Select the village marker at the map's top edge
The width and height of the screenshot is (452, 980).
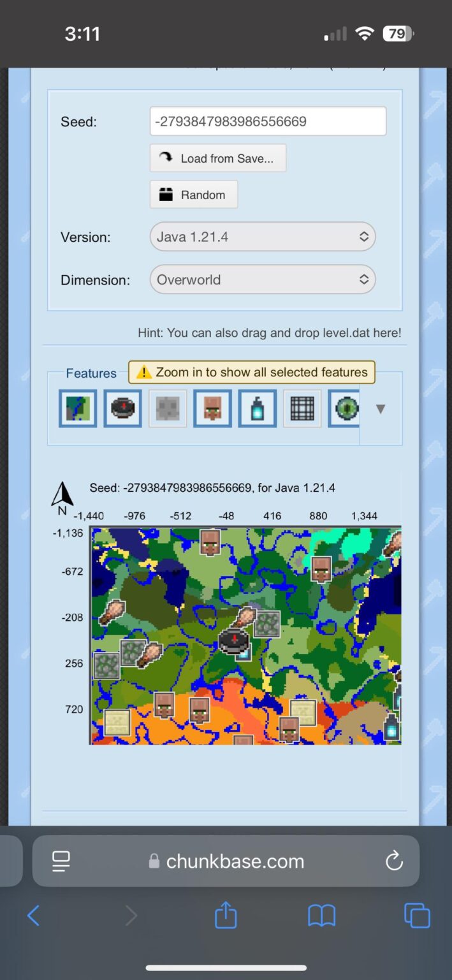point(210,542)
